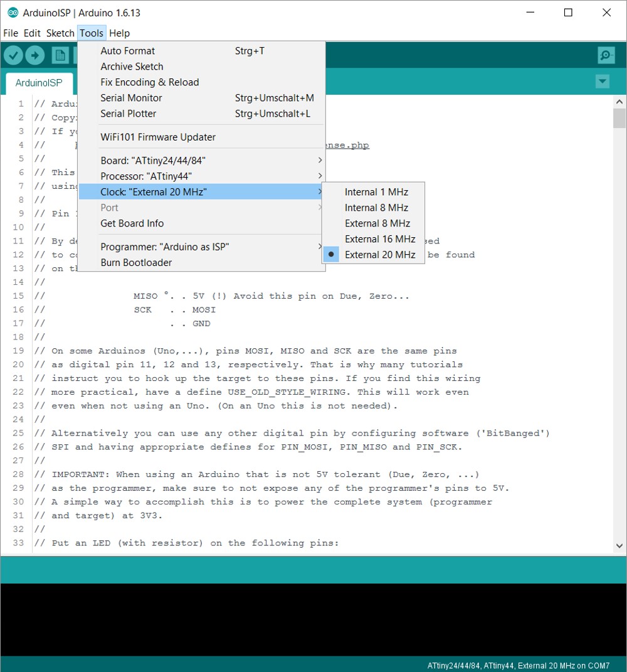Image resolution: width=627 pixels, height=672 pixels.
Task: Maximize the Arduino window
Action: point(568,13)
